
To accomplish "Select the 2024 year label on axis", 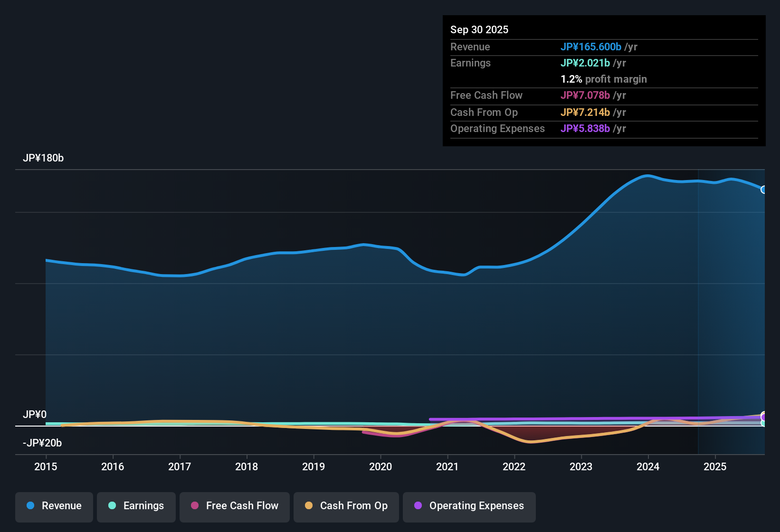I will pos(648,467).
